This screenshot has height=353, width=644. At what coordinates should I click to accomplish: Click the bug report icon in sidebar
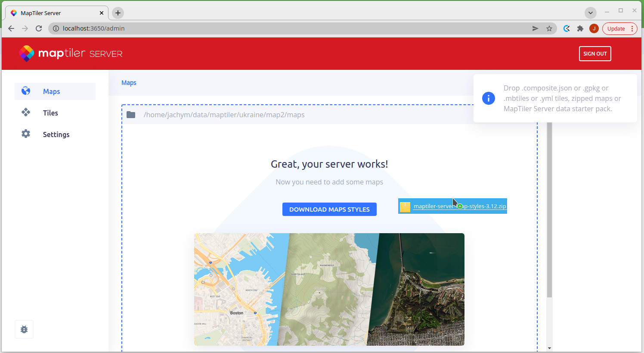24,329
